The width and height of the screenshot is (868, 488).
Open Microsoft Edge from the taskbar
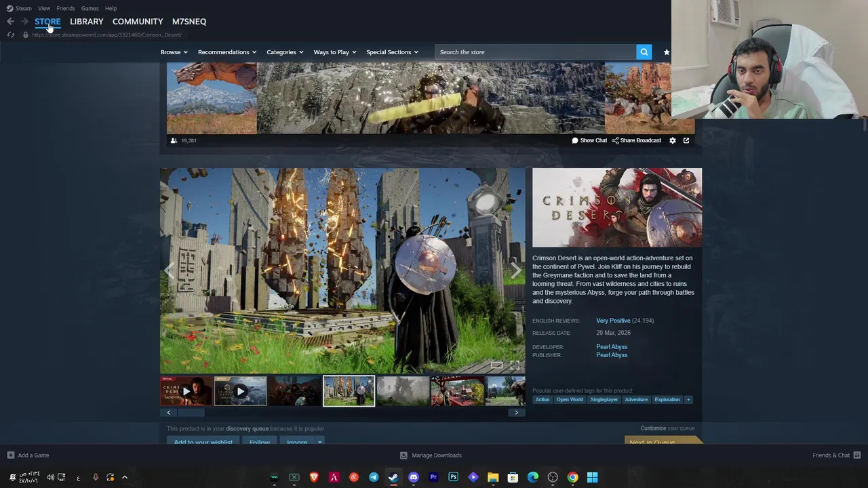pos(533,477)
